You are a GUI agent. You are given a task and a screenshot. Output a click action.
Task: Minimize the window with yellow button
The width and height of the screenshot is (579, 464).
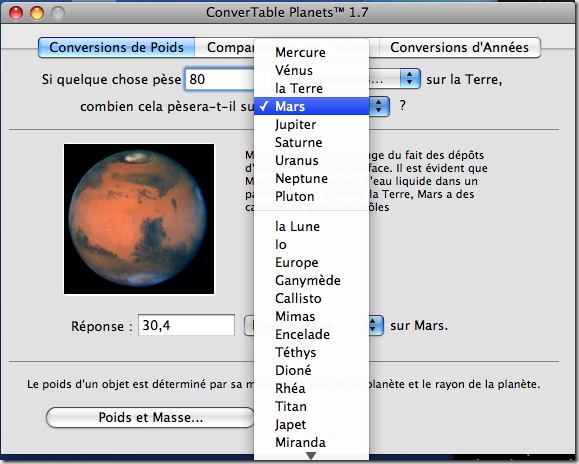click(37, 13)
